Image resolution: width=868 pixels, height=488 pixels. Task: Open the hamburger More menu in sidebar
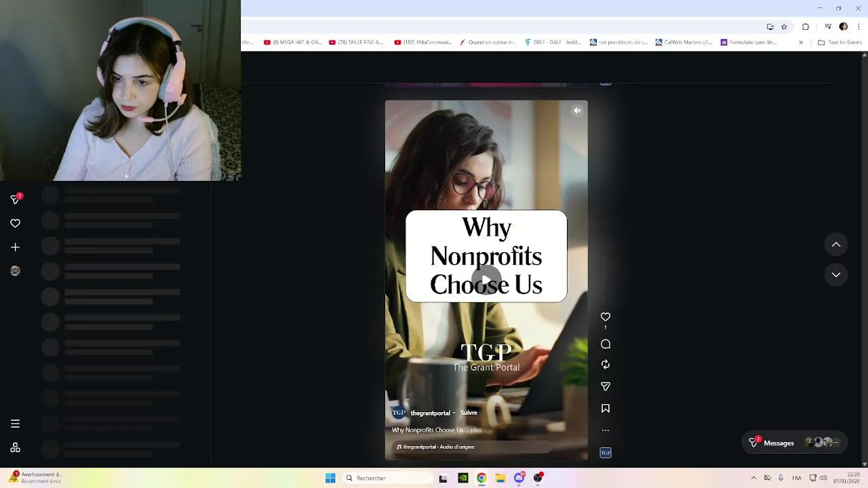pos(15,424)
